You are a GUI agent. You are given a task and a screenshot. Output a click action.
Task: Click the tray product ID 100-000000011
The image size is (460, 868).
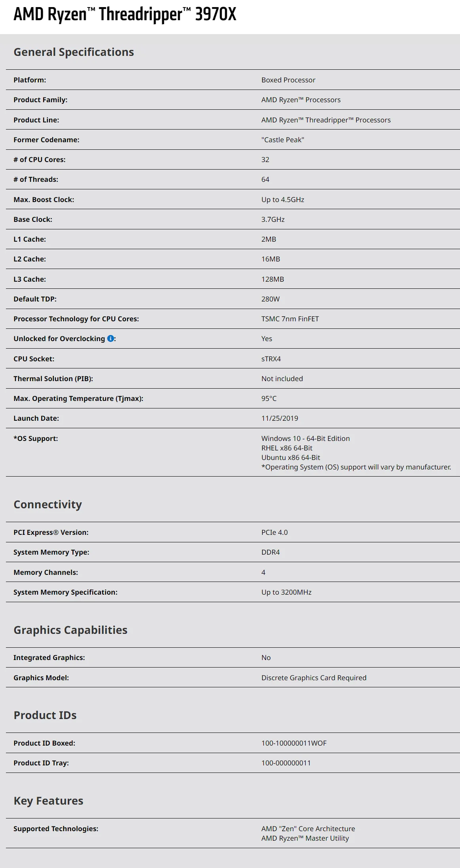(286, 763)
